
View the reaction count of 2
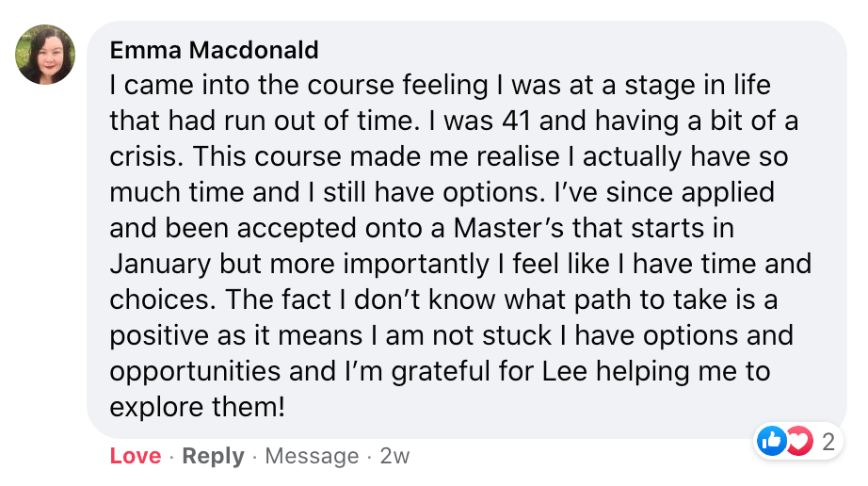coord(828,442)
